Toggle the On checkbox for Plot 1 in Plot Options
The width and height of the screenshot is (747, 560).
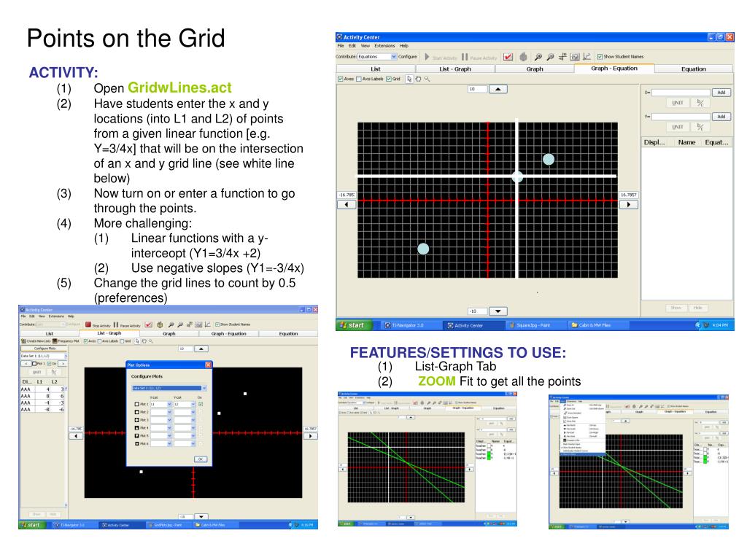[201, 404]
